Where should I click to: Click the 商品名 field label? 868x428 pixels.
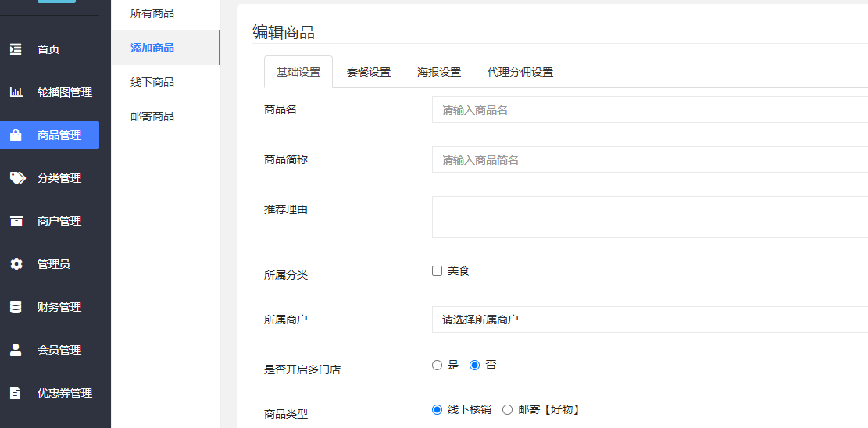pyautogui.click(x=280, y=109)
